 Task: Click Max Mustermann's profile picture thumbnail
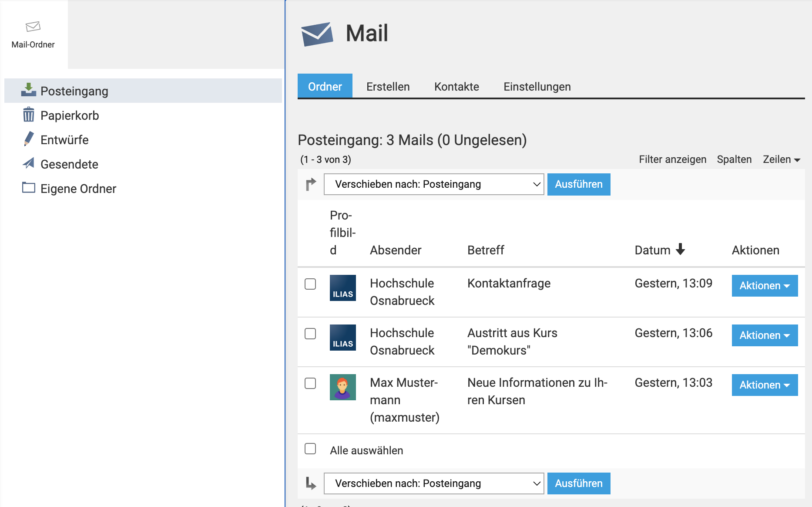(x=343, y=387)
